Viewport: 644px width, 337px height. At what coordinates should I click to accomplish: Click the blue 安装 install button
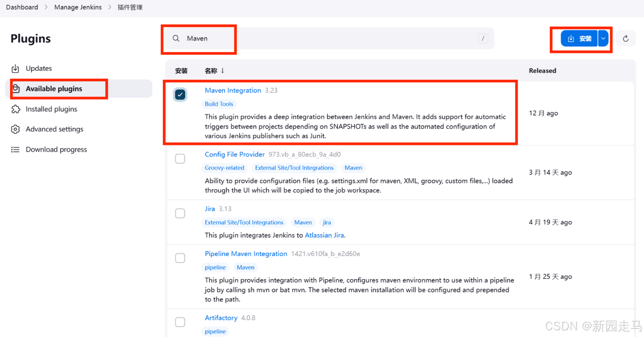coord(579,39)
